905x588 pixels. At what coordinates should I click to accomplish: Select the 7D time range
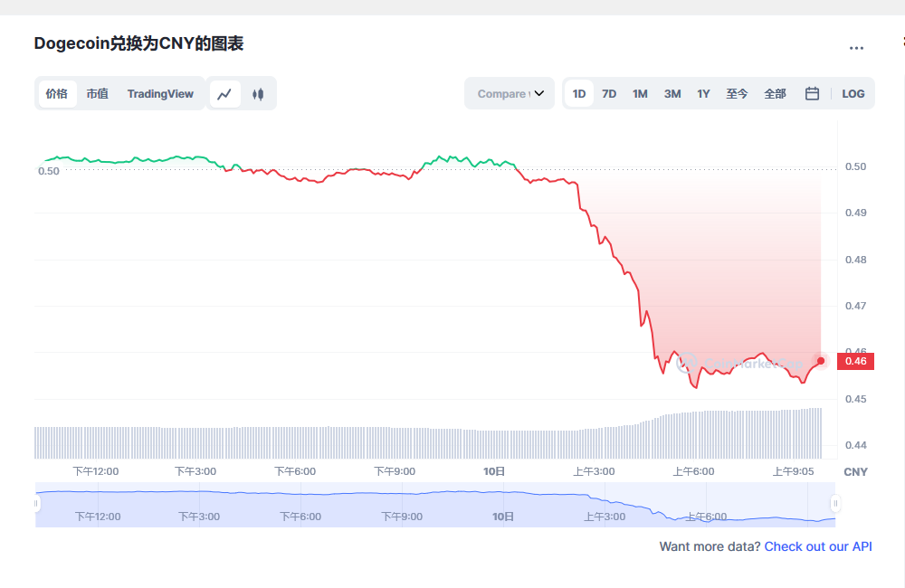[x=609, y=93]
